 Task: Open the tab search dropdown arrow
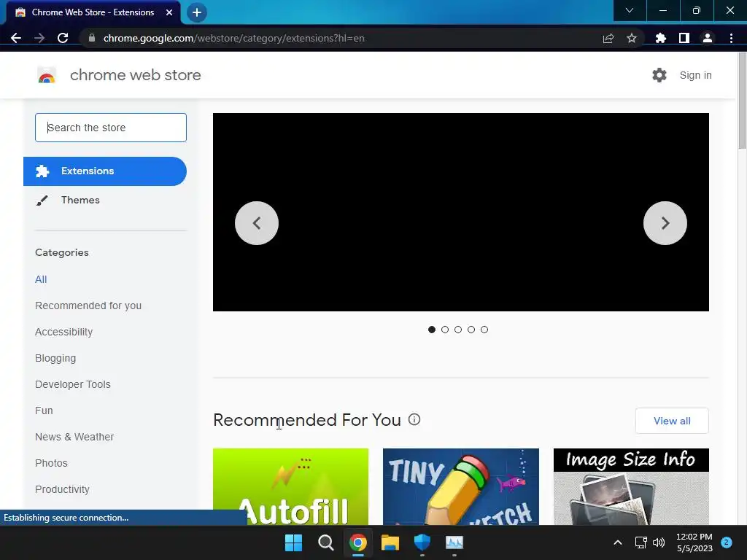[x=630, y=10]
